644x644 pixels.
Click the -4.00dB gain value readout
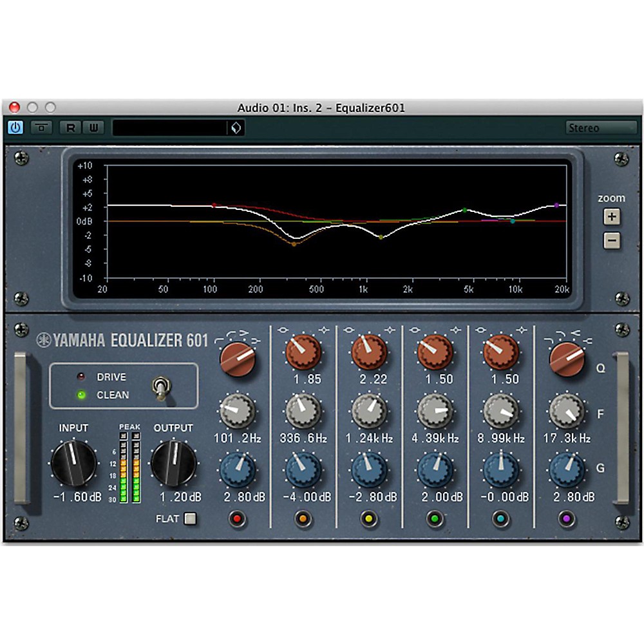pos(307,497)
